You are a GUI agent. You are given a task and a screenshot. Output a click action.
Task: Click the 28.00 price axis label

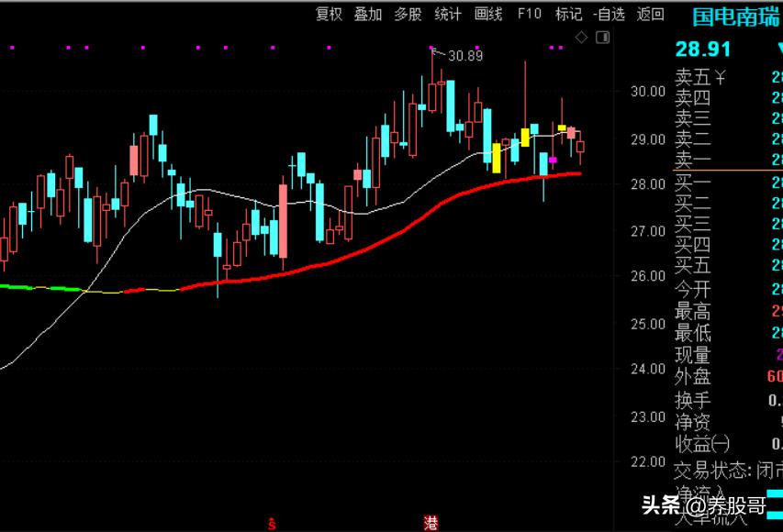tap(648, 184)
